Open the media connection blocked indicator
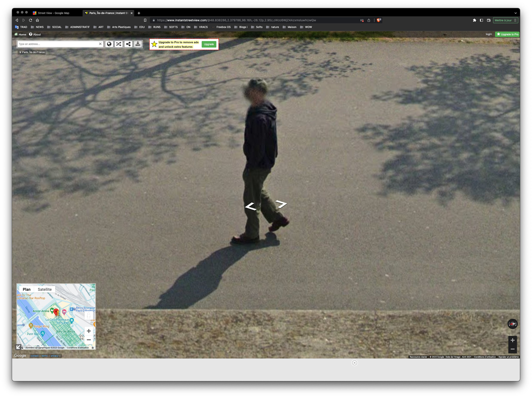Viewport: 532px width, 397px height. click(x=362, y=20)
